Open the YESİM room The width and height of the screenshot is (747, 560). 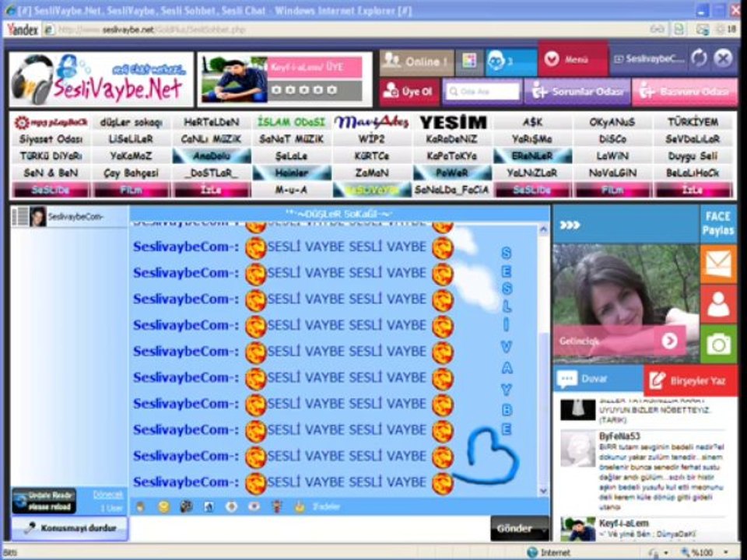453,122
